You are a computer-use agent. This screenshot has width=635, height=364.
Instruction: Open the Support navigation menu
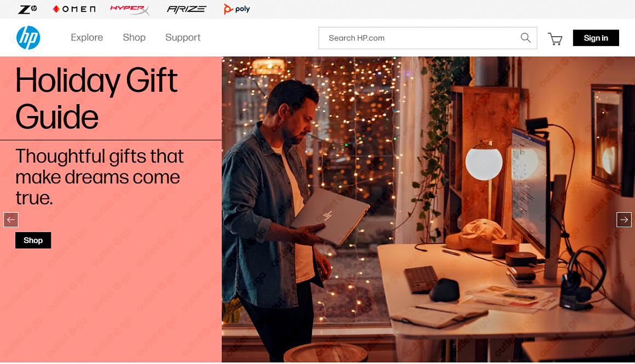pos(183,38)
